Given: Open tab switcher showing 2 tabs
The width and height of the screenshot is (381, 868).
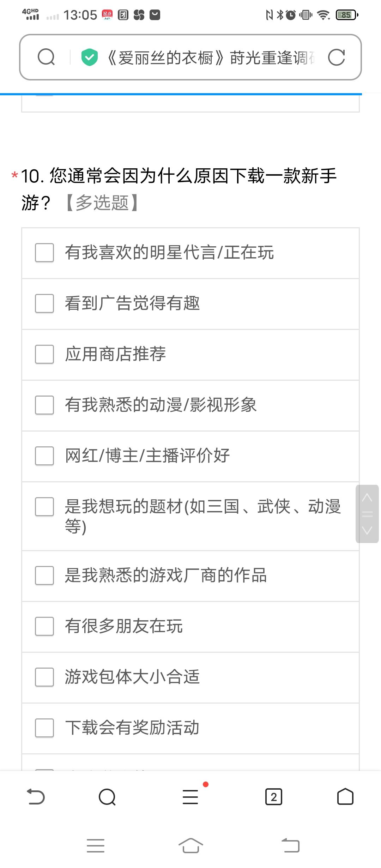Looking at the screenshot, I should pos(274,797).
